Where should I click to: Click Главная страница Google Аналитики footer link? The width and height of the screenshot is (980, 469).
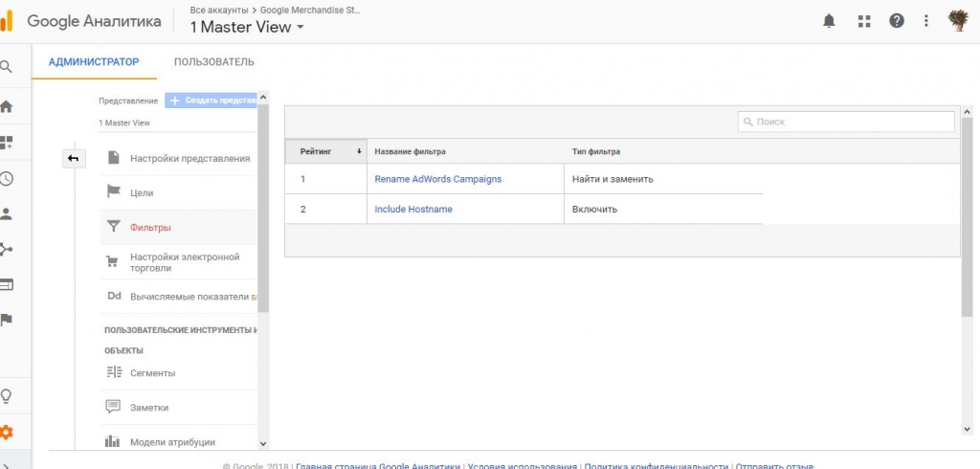click(x=378, y=466)
